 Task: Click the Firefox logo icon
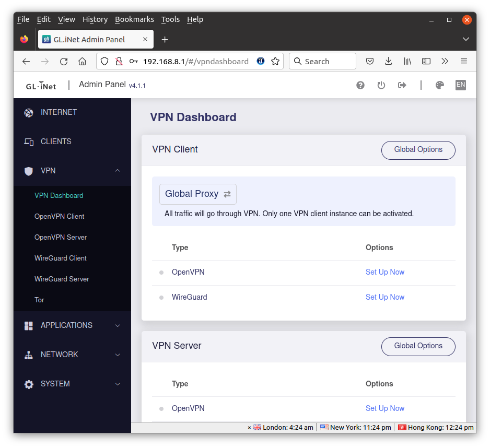click(x=24, y=39)
